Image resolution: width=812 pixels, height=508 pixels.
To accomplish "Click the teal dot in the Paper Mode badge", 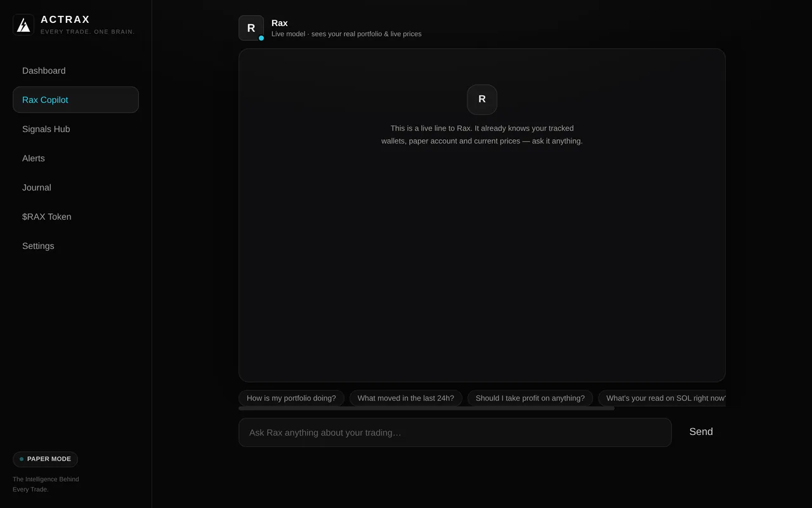I will (x=22, y=459).
